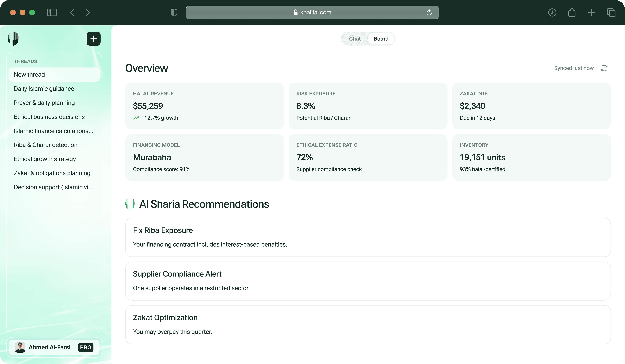Viewport: 625px width, 364px height.
Task: Click the sync refresh icon
Action: click(604, 68)
